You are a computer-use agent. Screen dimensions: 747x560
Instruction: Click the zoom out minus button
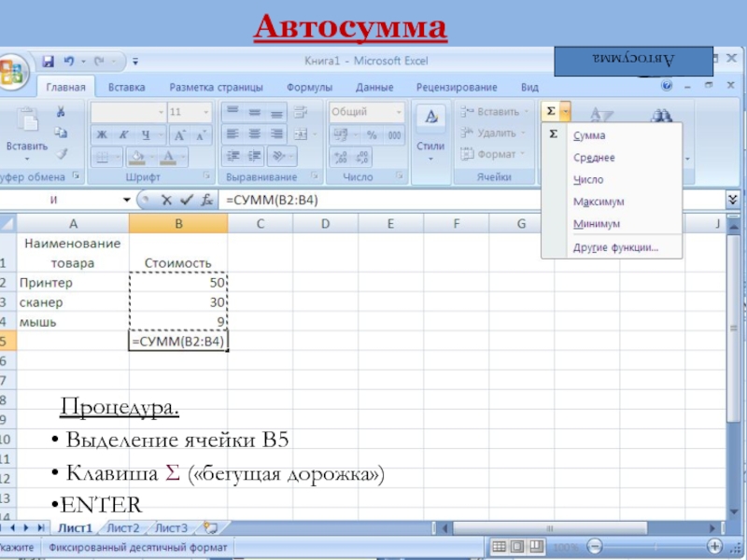pyautogui.click(x=594, y=546)
